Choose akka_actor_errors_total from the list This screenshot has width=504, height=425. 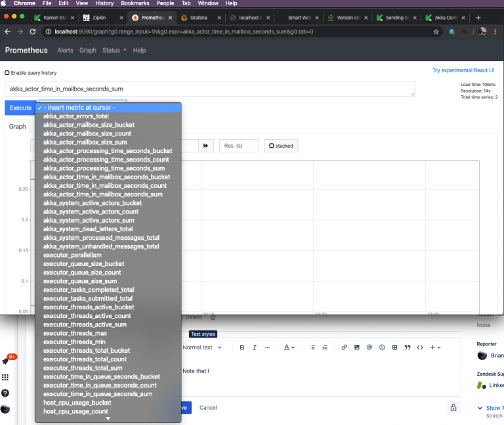click(x=108, y=116)
